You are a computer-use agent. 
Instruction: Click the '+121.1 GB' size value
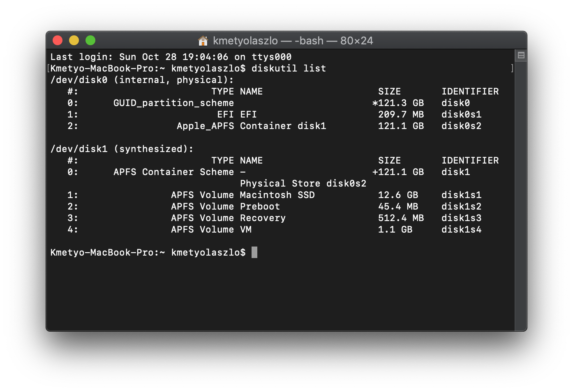(398, 172)
